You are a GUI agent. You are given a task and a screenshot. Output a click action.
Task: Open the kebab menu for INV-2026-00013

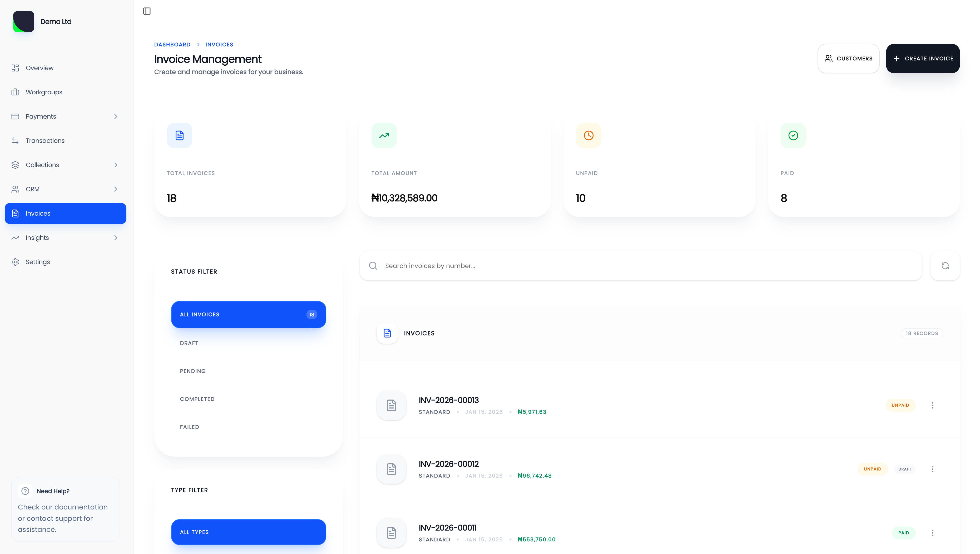point(932,405)
